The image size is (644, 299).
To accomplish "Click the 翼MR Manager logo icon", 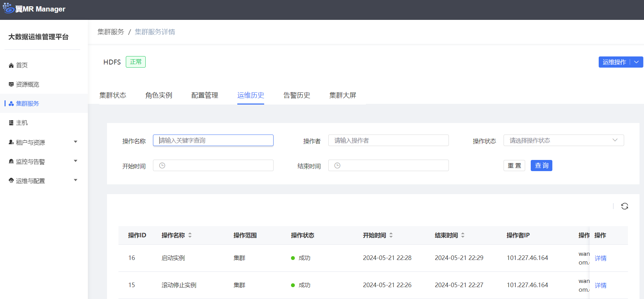I will click(8, 8).
